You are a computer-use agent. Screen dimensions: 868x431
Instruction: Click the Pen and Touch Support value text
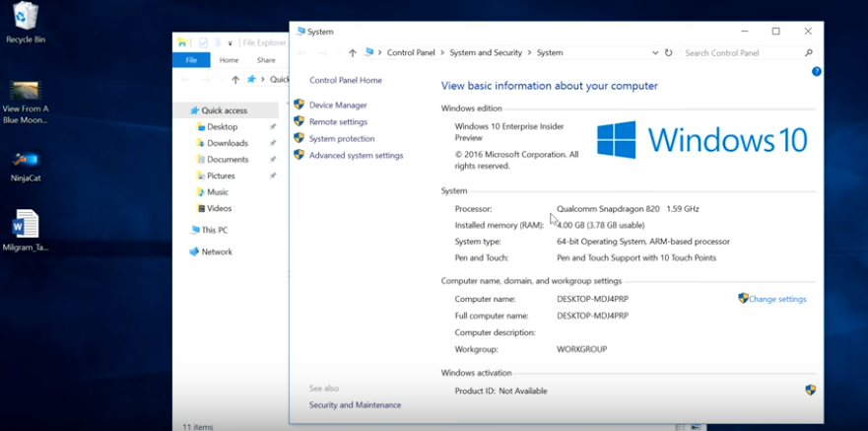click(x=636, y=257)
